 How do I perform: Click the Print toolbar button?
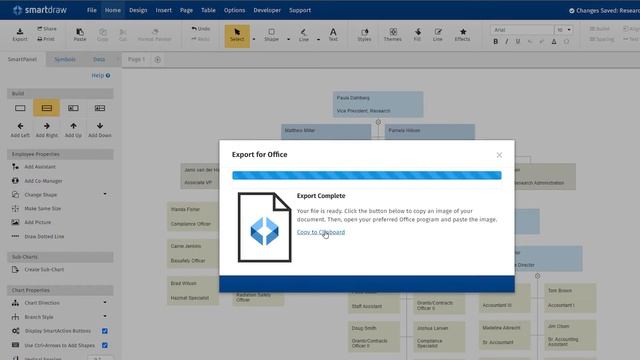pyautogui.click(x=46, y=39)
